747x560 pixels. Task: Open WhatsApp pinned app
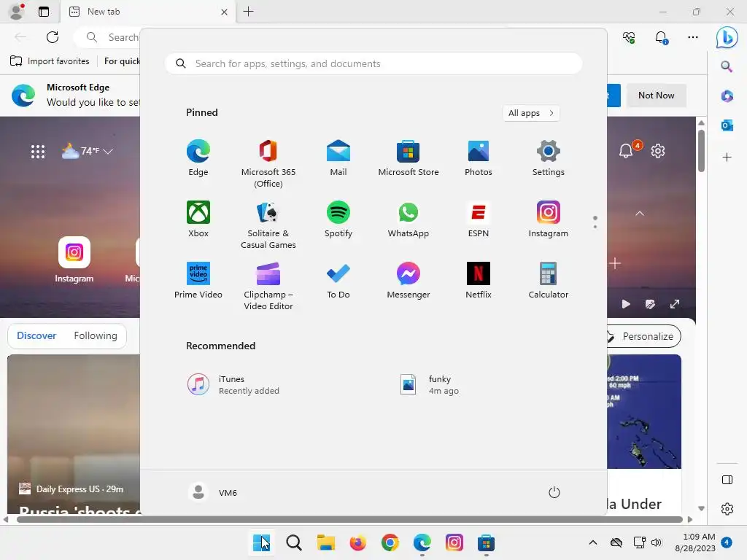pos(409,219)
